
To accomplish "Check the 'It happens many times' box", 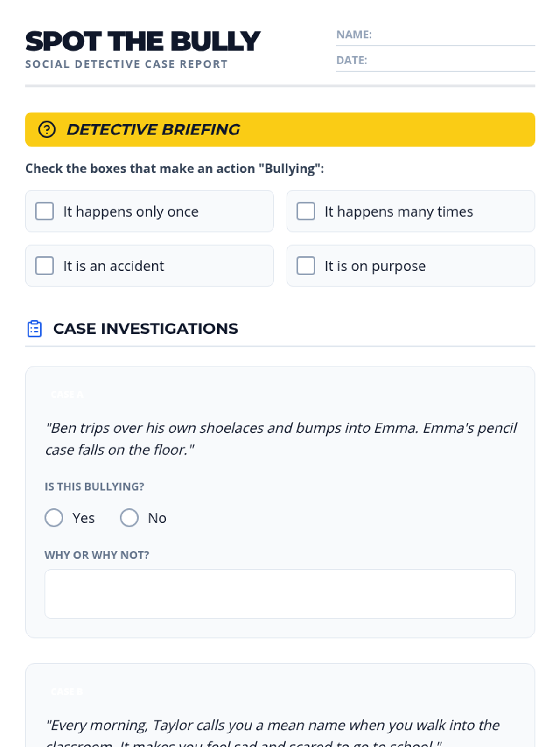I will click(306, 211).
